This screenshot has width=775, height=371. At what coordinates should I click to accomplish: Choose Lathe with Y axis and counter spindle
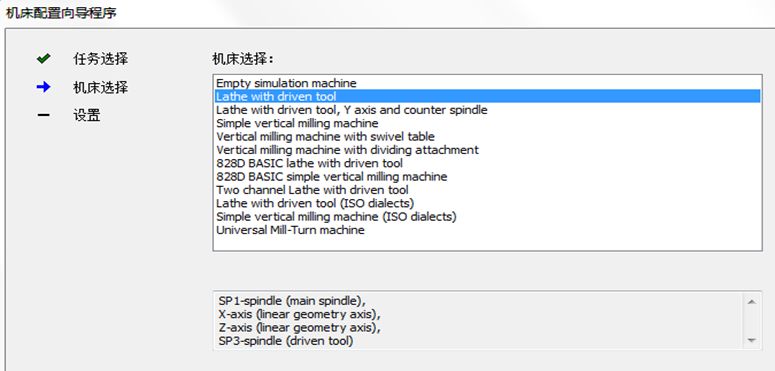click(x=487, y=110)
